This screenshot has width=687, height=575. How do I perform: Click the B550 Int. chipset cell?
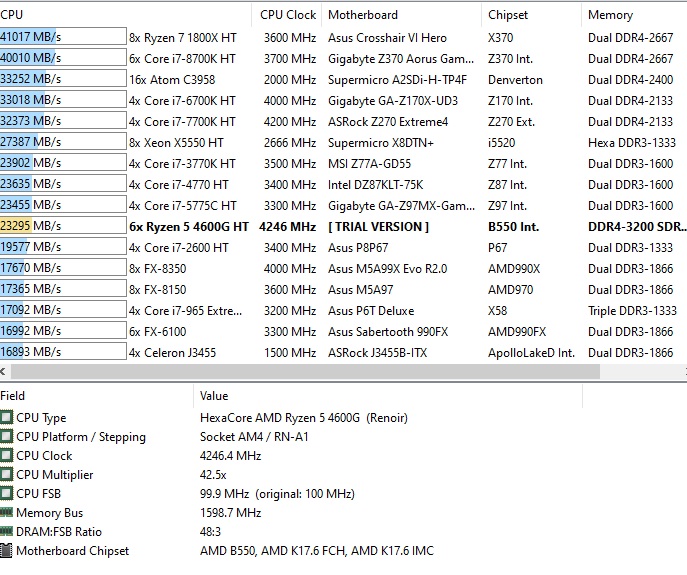coord(513,227)
